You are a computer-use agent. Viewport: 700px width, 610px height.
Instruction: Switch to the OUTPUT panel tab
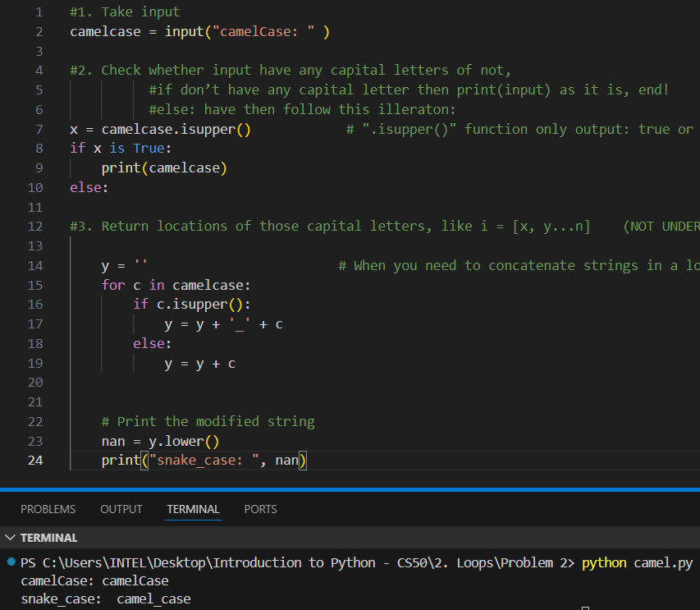(x=121, y=509)
